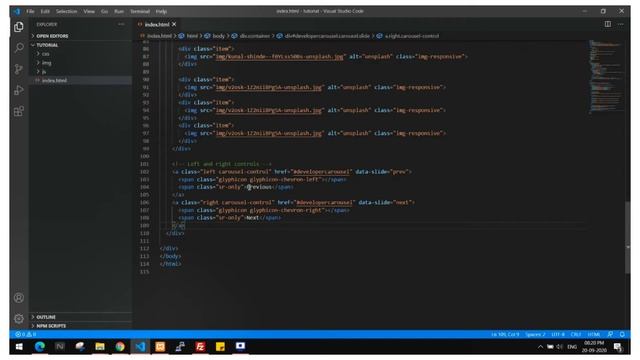Click the closing html tag on line 114

click(x=171, y=264)
